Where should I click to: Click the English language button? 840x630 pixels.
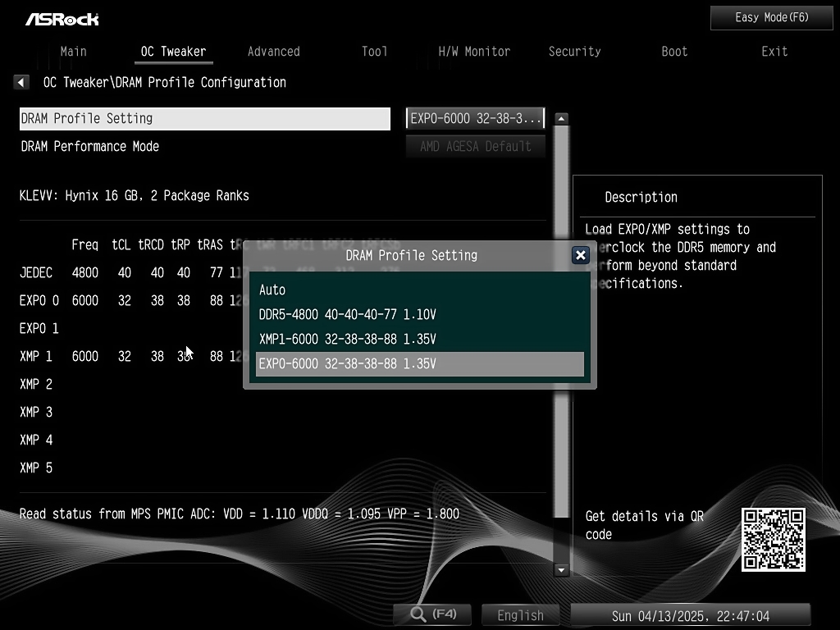coord(520,615)
